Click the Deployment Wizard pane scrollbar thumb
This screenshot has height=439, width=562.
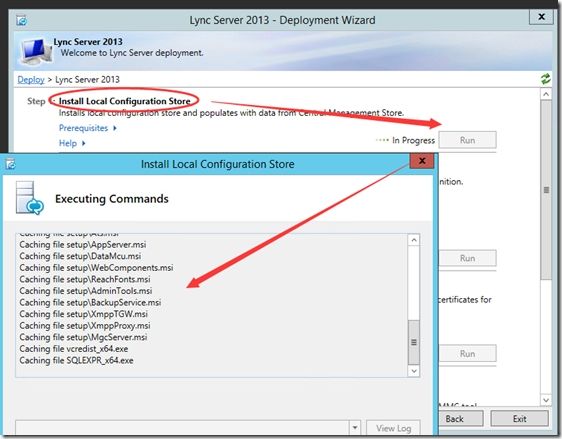pyautogui.click(x=546, y=190)
